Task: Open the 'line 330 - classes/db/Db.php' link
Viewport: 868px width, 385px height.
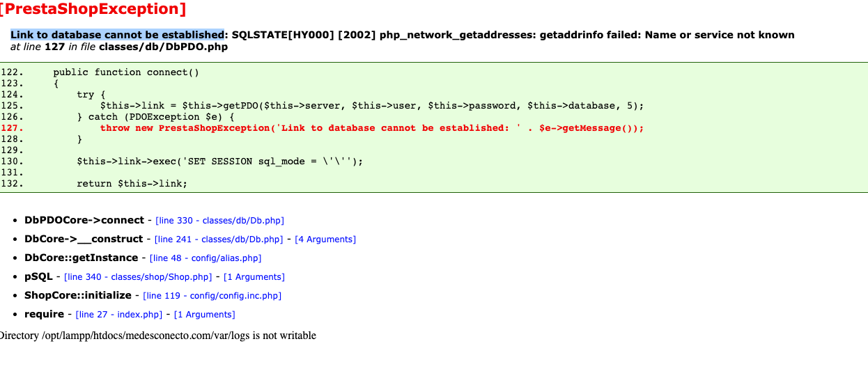Action: pyautogui.click(x=219, y=220)
